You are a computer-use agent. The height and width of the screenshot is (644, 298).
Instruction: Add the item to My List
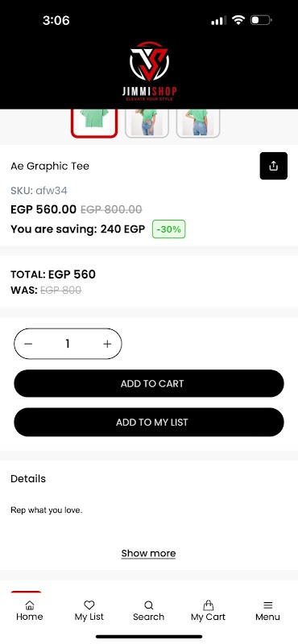pos(149,422)
